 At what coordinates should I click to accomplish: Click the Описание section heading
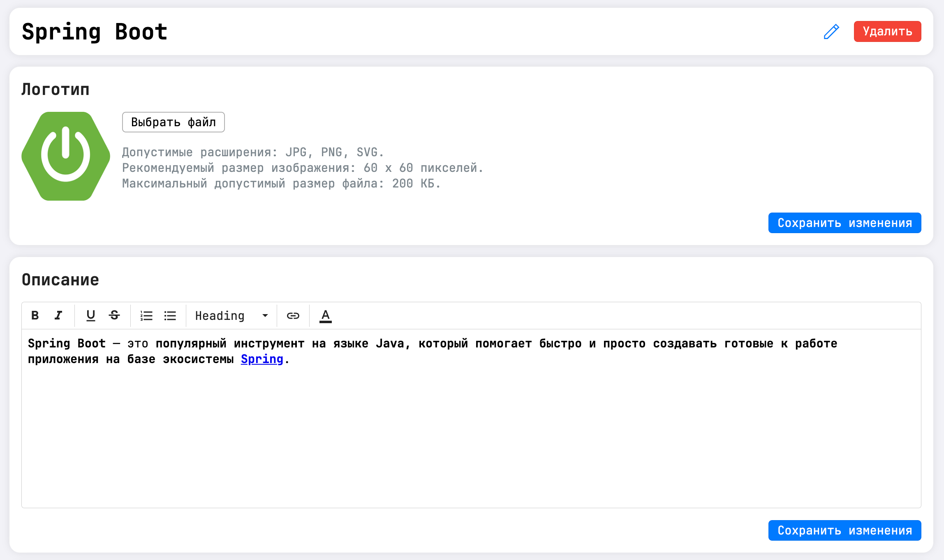click(x=60, y=280)
